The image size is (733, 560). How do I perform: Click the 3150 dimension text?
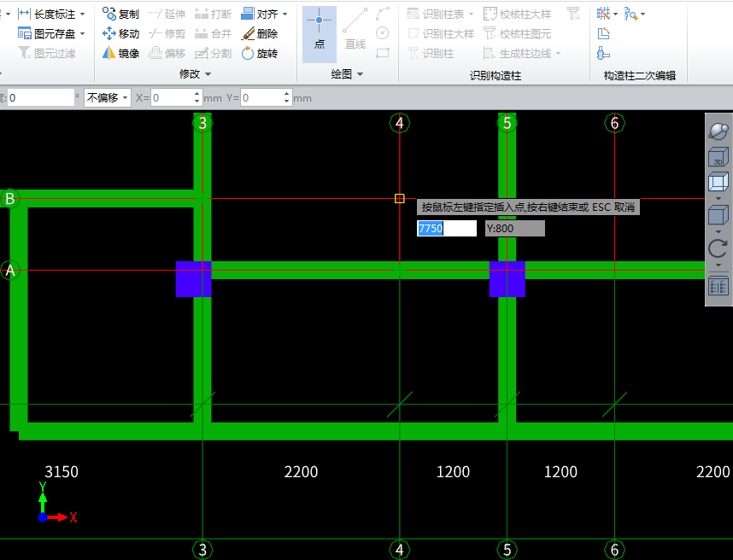(x=62, y=472)
